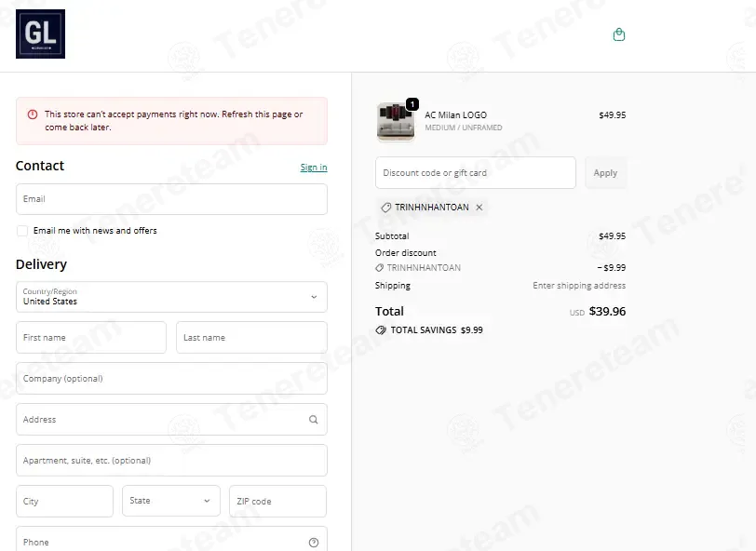The width and height of the screenshot is (756, 551).
Task: Focus the Email input field
Action: pyautogui.click(x=171, y=199)
